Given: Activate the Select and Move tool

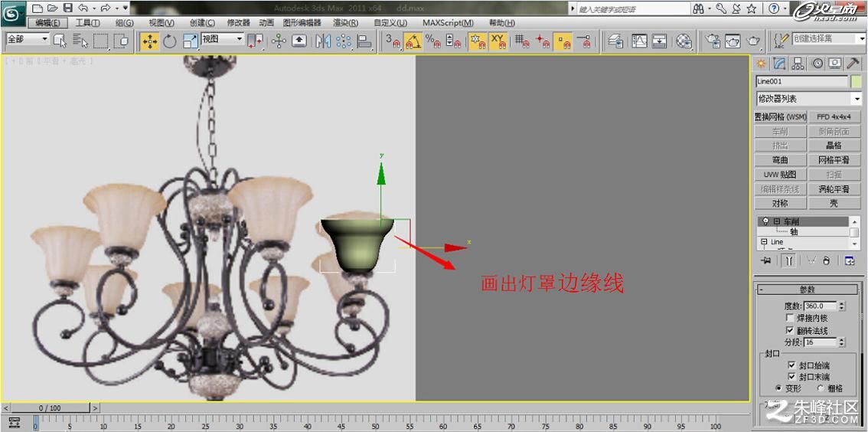Looking at the screenshot, I should click(x=149, y=41).
